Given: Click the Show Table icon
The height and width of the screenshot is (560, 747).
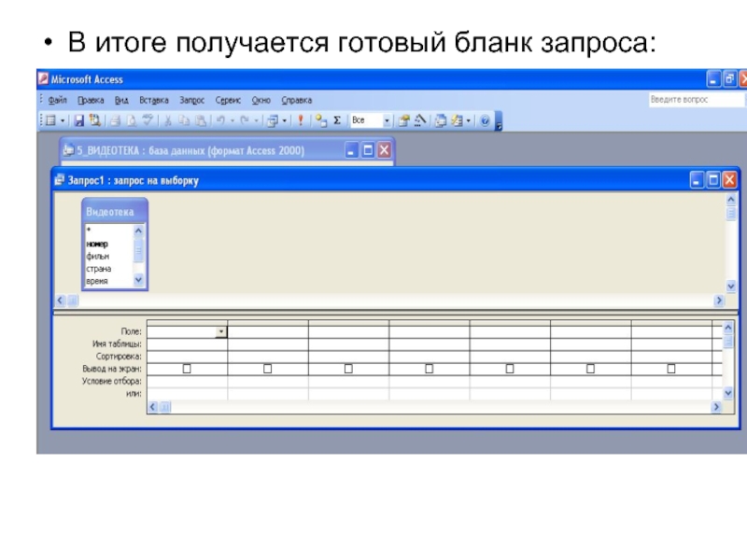Looking at the screenshot, I should point(319,120).
